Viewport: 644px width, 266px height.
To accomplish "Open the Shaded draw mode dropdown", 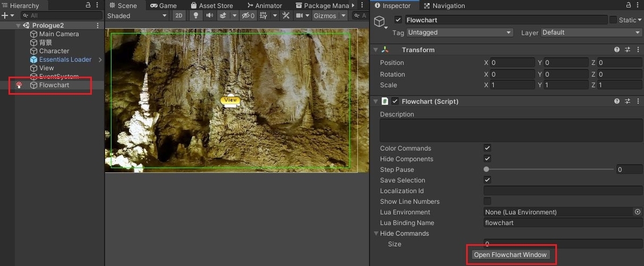I will (x=137, y=16).
